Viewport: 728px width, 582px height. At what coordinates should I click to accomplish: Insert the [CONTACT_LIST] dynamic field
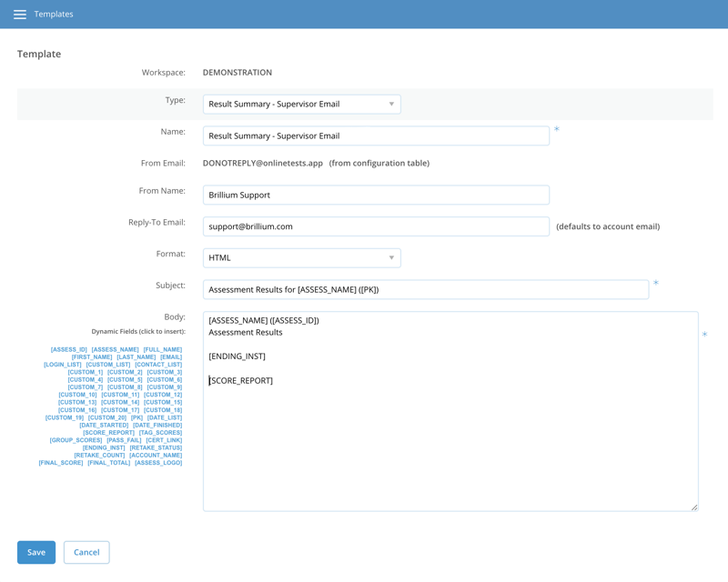158,365
